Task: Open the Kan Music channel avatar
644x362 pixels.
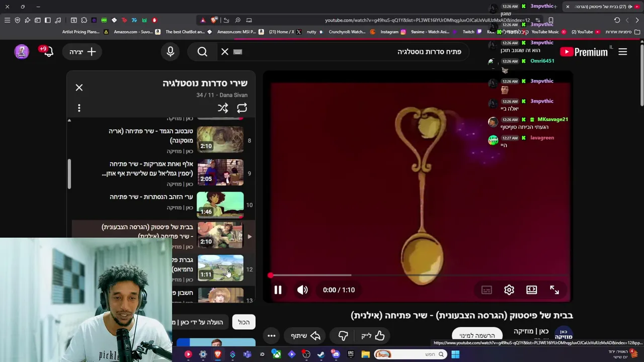Action: (x=563, y=334)
